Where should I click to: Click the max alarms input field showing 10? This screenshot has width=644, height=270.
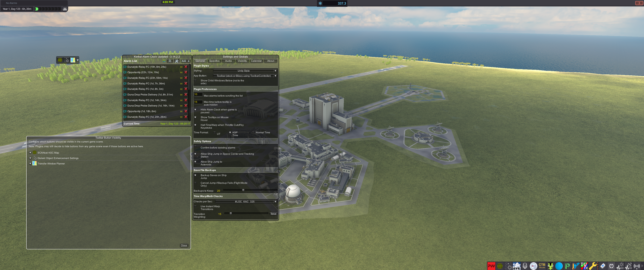198,94
